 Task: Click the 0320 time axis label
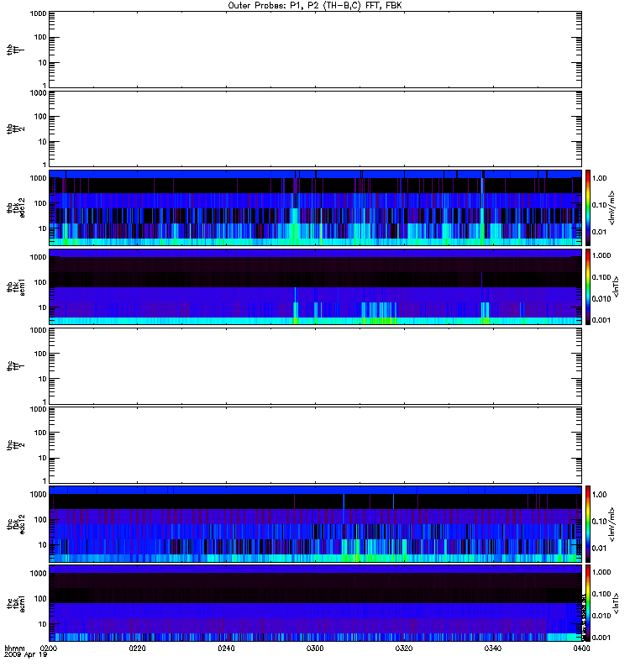coord(404,648)
